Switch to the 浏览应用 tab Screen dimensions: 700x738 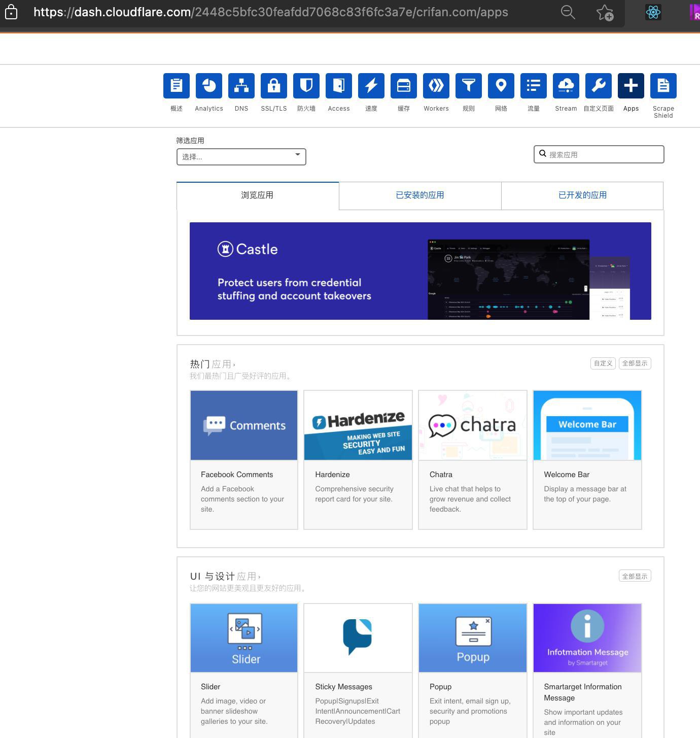pyautogui.click(x=257, y=195)
